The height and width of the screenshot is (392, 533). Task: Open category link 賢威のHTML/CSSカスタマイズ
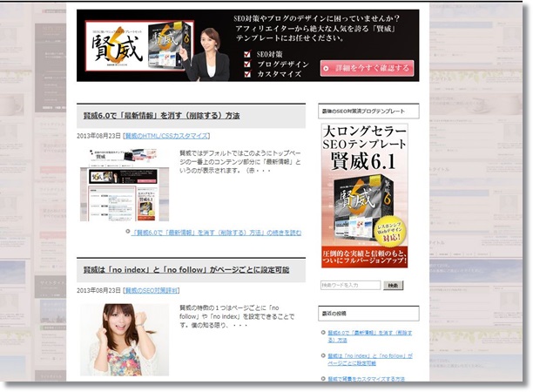tap(166, 136)
